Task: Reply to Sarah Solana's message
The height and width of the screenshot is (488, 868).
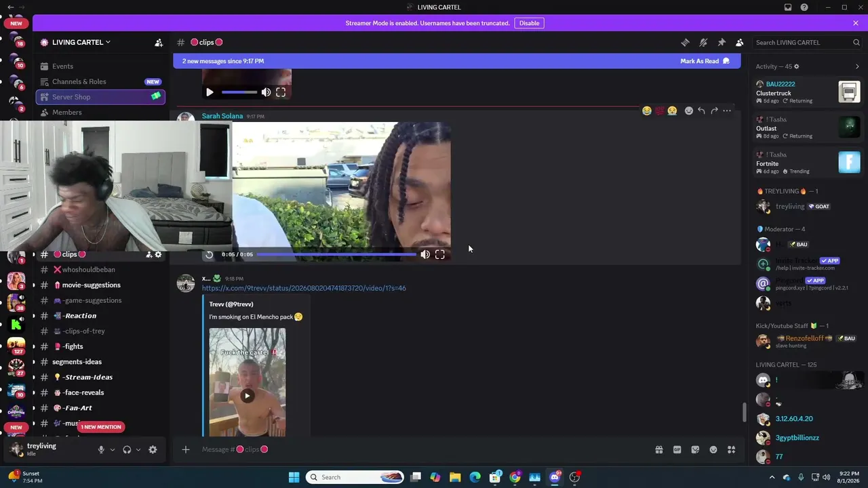Action: coord(701,110)
